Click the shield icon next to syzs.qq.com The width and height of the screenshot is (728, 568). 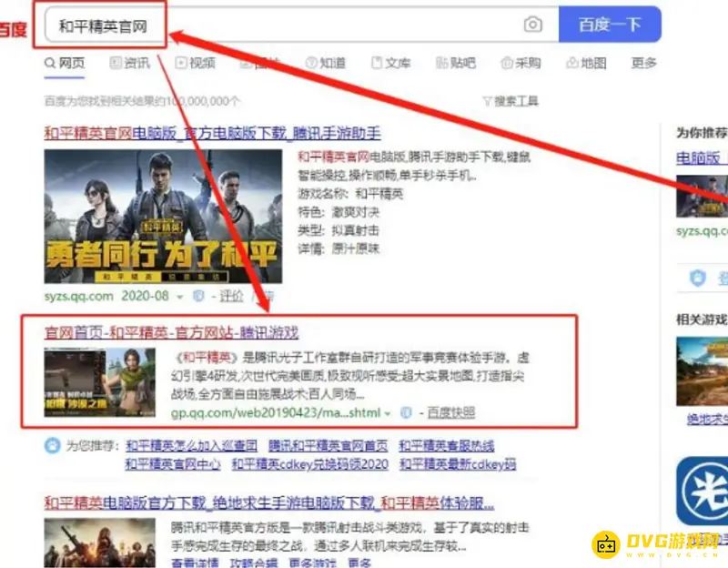(x=198, y=296)
